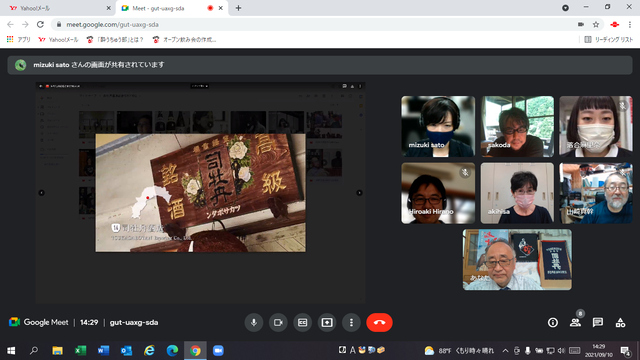
Task: Click mizuki sato screen sharing banner
Action: [x=320, y=65]
